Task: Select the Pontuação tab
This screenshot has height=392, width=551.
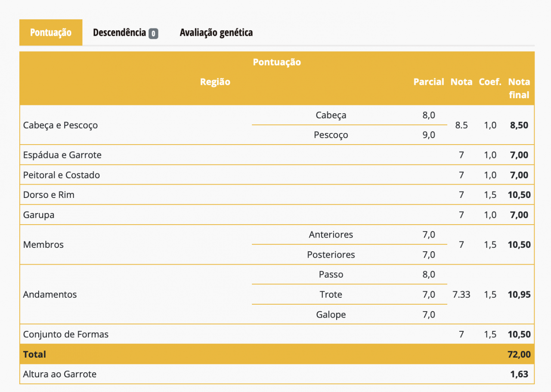Action: click(50, 32)
